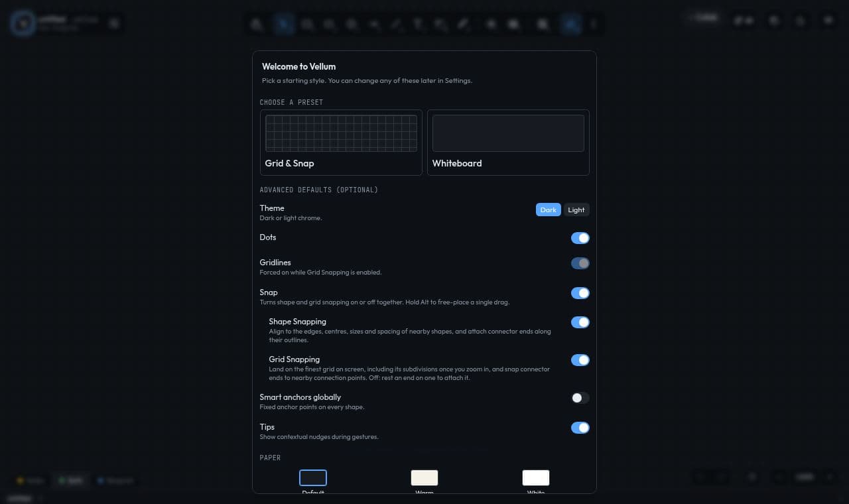Pick the White paper color swatch
Image resolution: width=849 pixels, height=504 pixels.
pyautogui.click(x=536, y=477)
